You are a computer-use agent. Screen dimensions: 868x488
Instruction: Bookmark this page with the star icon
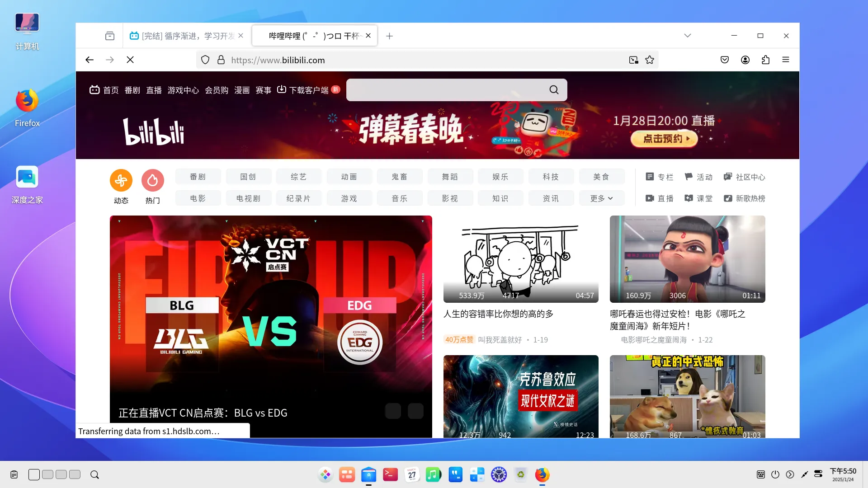point(650,60)
